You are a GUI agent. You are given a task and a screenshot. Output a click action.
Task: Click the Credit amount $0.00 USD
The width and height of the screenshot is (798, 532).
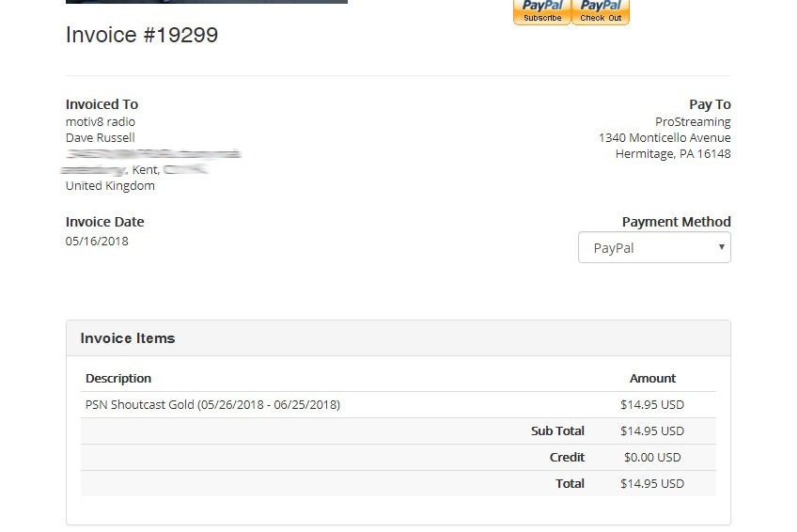[x=652, y=457]
